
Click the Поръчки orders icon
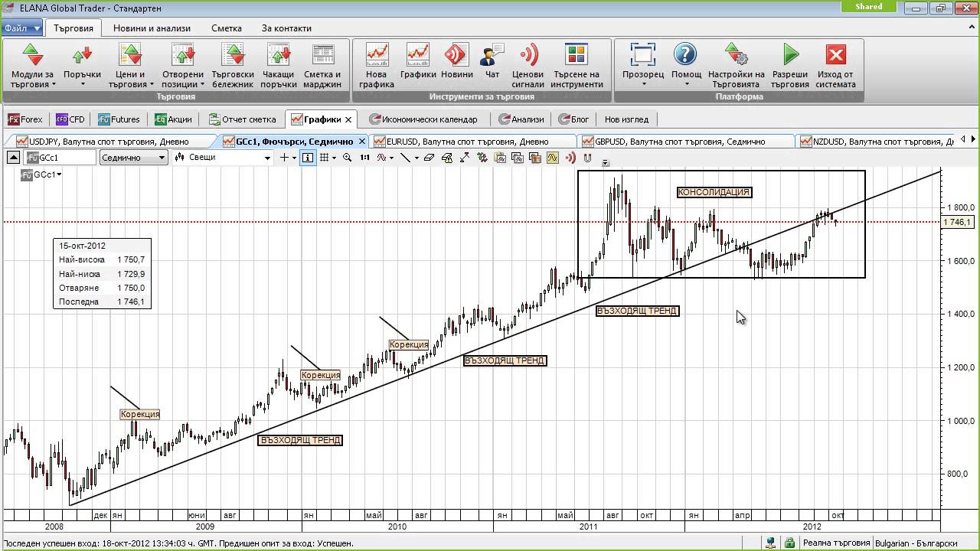[x=82, y=56]
